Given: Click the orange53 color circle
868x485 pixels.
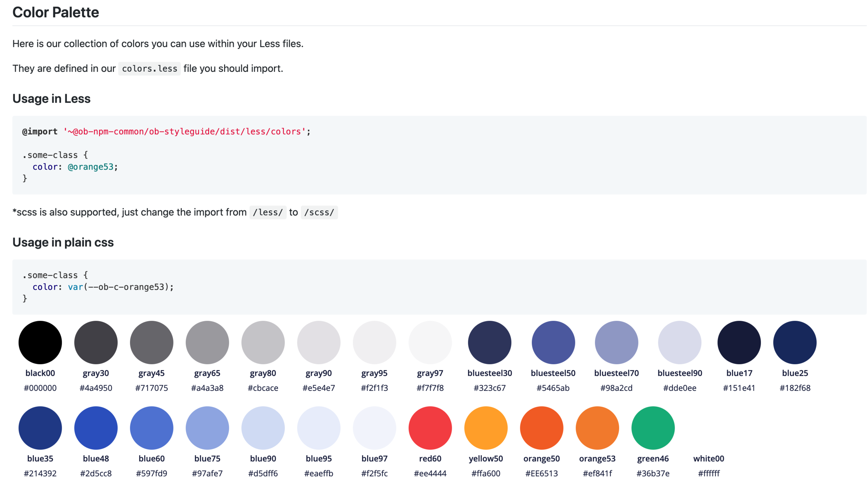Looking at the screenshot, I should pyautogui.click(x=597, y=428).
